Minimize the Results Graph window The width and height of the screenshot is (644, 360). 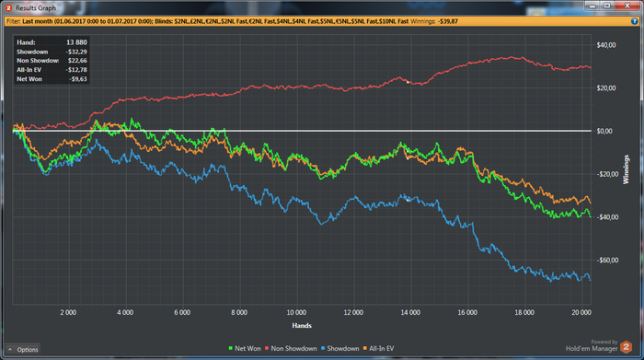tap(592, 6)
